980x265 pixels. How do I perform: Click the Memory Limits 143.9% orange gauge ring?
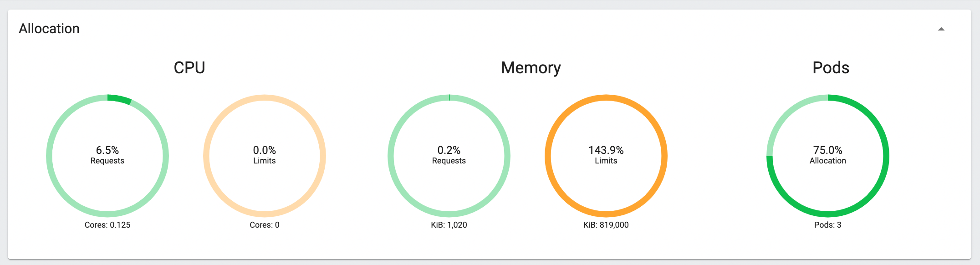606,156
